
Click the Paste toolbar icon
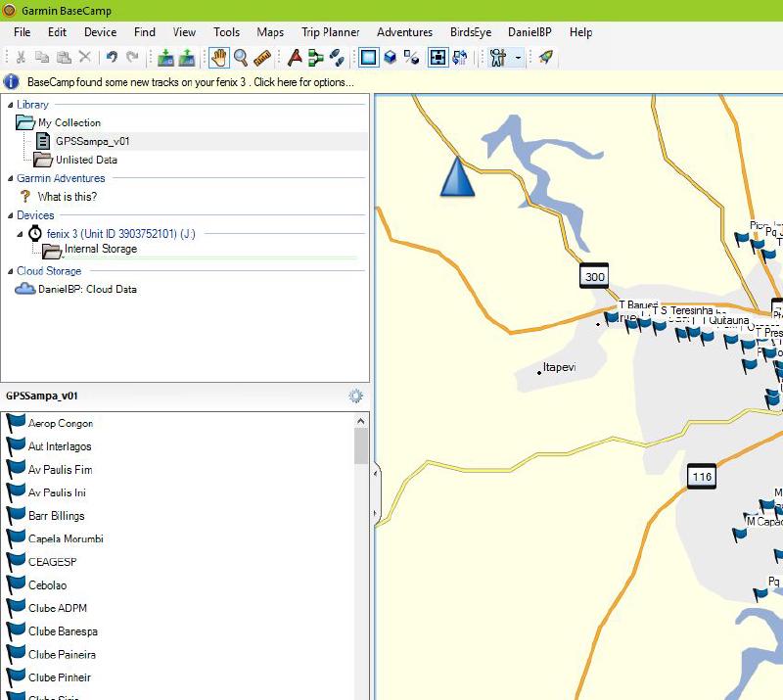click(64, 58)
